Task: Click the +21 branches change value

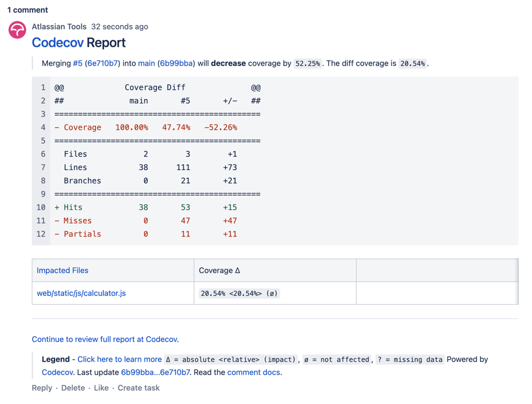Action: [230, 181]
